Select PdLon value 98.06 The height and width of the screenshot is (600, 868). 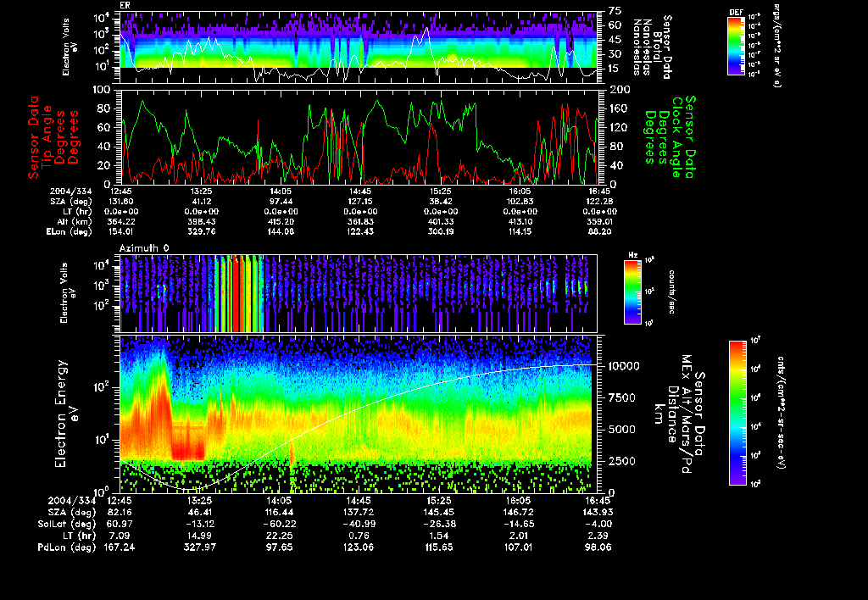pyautogui.click(x=598, y=547)
